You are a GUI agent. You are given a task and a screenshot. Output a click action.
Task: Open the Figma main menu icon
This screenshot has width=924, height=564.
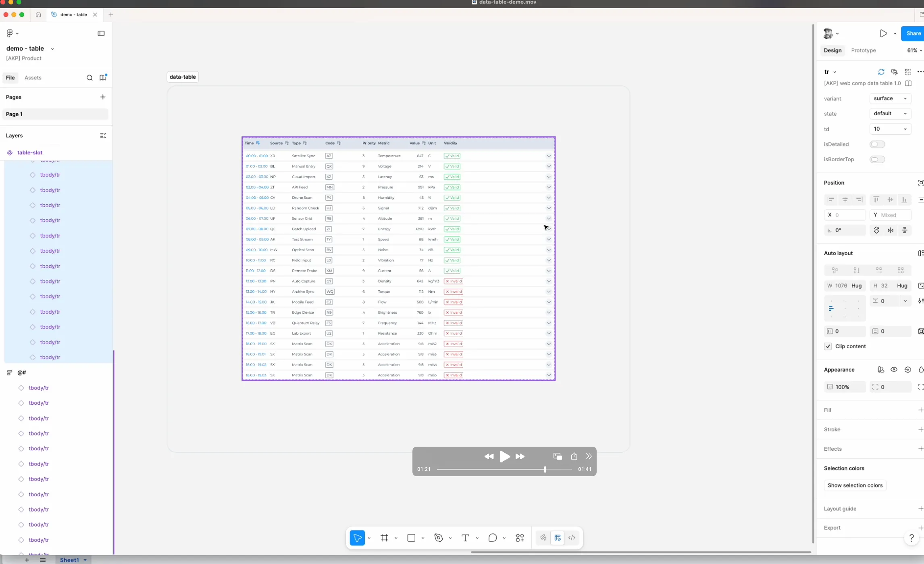pos(10,33)
